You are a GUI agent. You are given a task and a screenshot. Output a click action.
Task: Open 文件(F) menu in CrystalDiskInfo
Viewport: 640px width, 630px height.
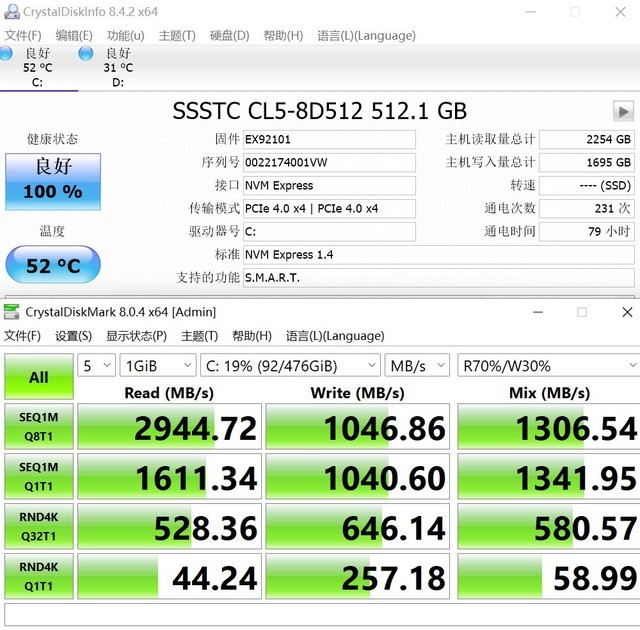pos(23,35)
